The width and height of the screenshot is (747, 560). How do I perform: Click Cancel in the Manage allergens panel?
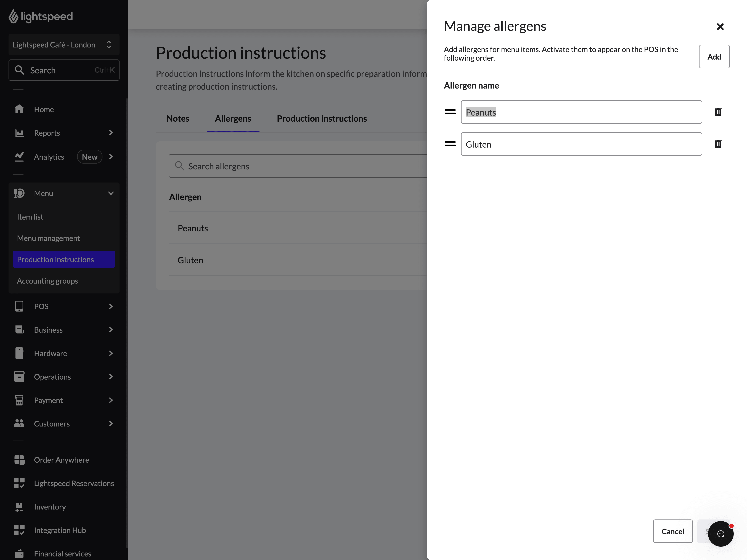coord(673,531)
